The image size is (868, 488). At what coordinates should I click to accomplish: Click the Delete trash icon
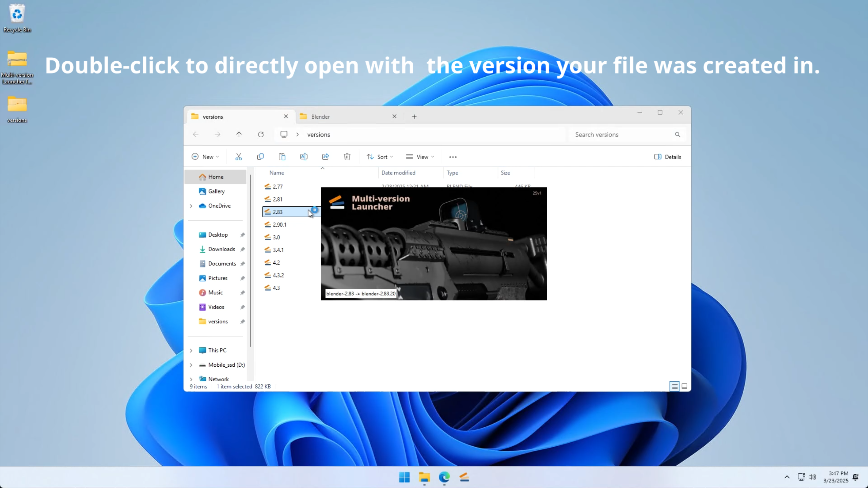pos(347,157)
